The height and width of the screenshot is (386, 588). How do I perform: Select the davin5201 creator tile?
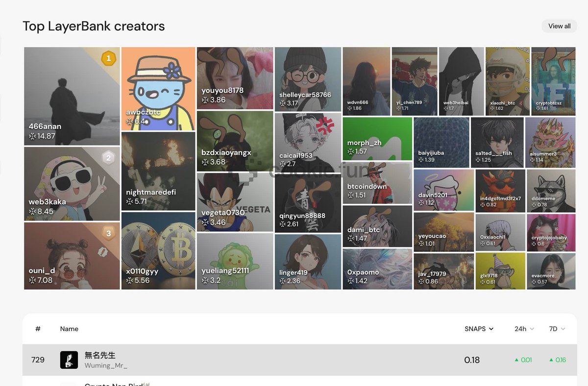pyautogui.click(x=444, y=190)
